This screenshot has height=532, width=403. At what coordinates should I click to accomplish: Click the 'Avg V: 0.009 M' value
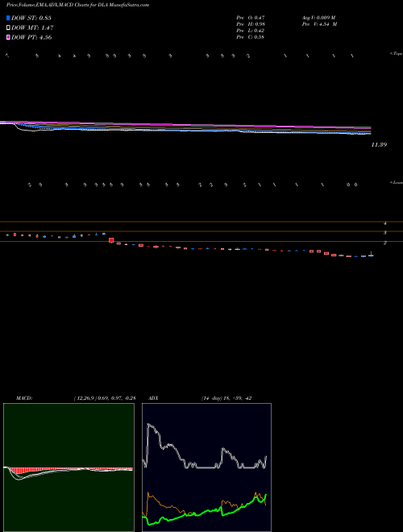[319, 17]
